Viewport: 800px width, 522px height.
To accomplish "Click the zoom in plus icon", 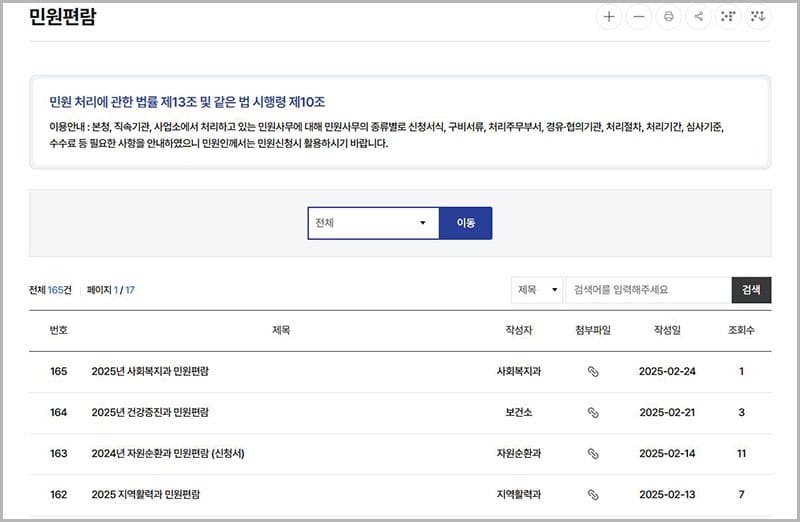I will (x=608, y=17).
